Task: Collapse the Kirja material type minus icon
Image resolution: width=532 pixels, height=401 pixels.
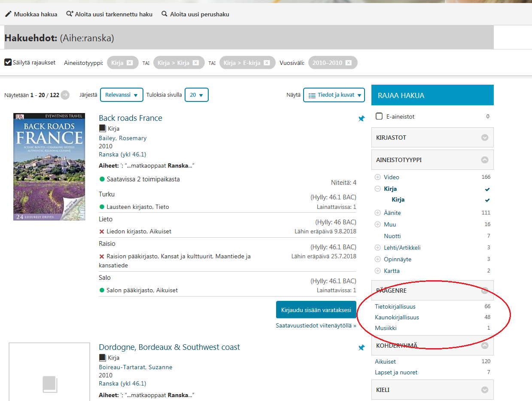Action: tap(378, 189)
